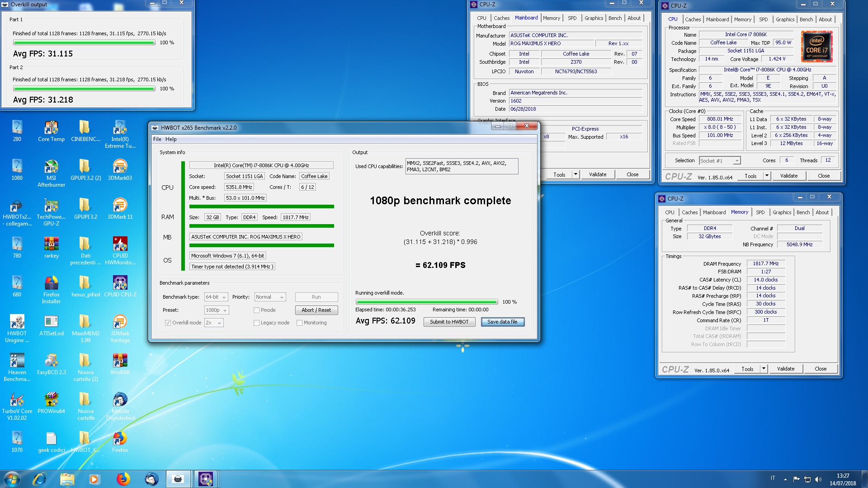Switch to Graphics tab in CPU-Z Mainboard window

tap(594, 18)
